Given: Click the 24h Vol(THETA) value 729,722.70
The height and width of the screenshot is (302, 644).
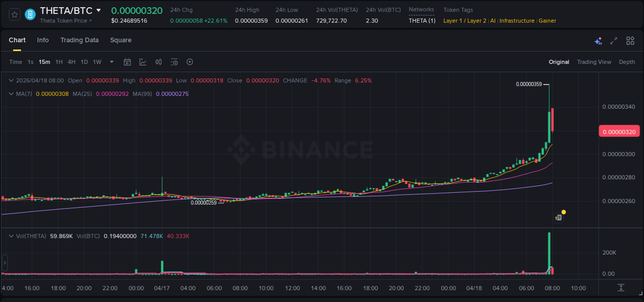Looking at the screenshot, I should point(331,21).
